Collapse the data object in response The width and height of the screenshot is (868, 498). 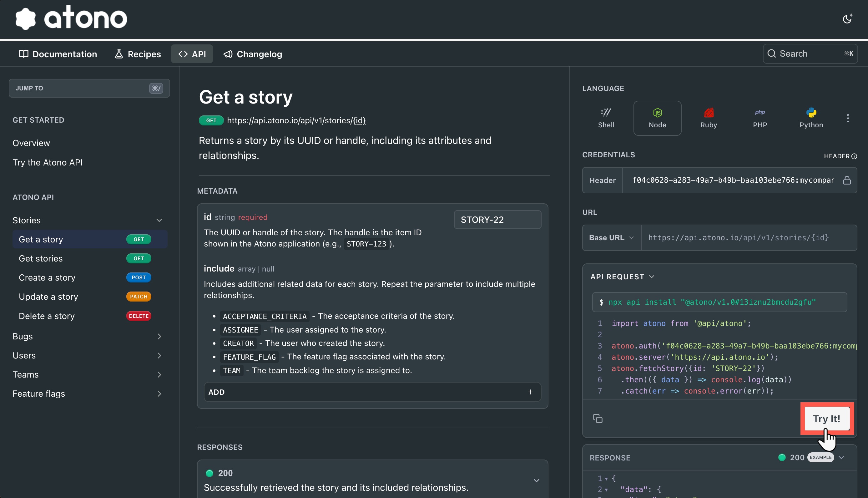tap(606, 490)
